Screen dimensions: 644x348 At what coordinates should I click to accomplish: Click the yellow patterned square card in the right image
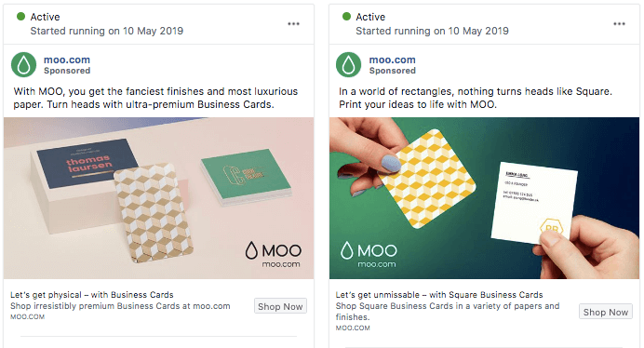click(428, 180)
